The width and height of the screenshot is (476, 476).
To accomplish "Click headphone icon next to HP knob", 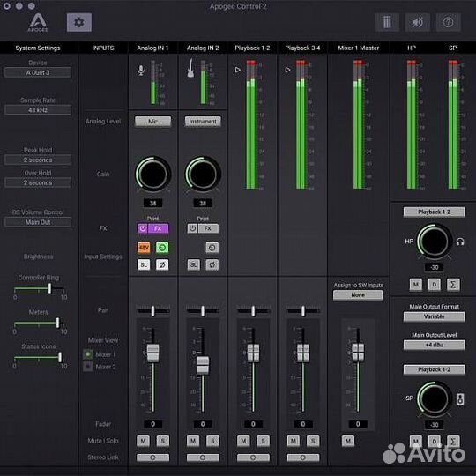I will [x=460, y=242].
